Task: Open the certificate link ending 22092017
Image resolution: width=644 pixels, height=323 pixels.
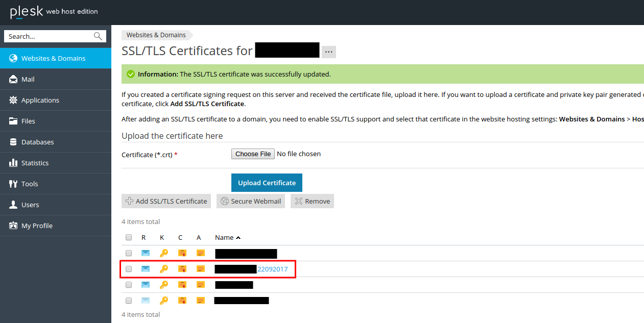Action: (272, 269)
